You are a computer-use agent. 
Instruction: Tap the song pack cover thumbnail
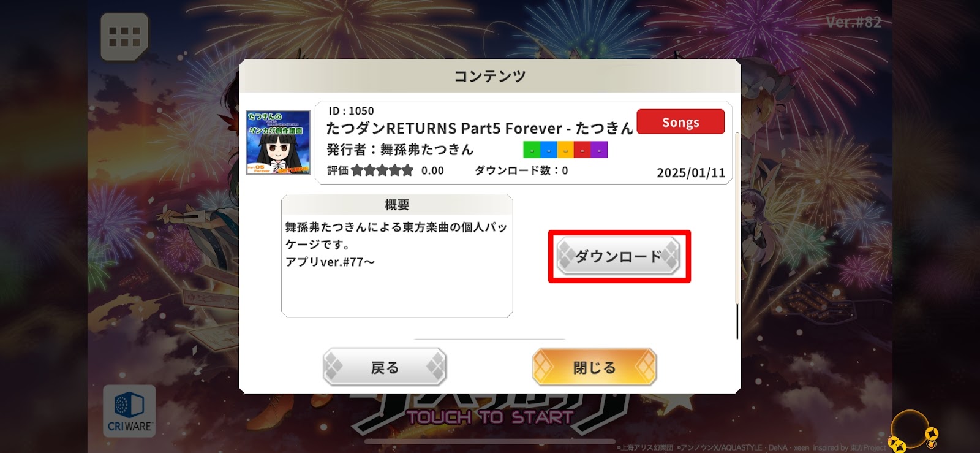(x=278, y=143)
